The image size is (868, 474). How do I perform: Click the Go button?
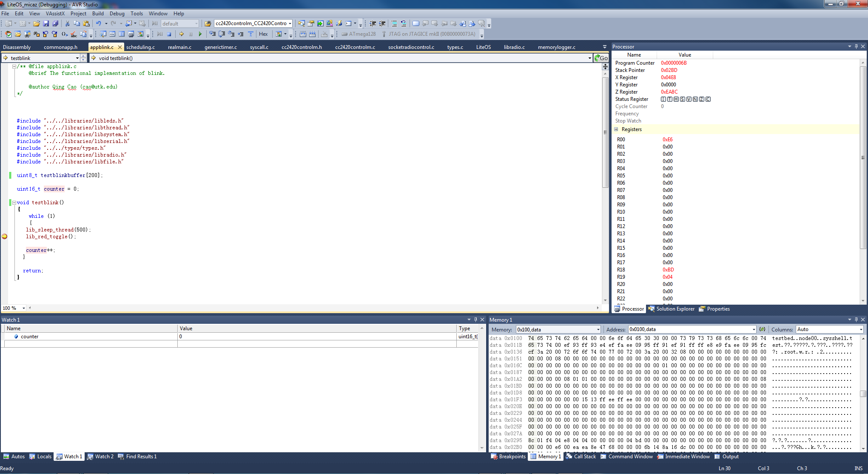[601, 58]
